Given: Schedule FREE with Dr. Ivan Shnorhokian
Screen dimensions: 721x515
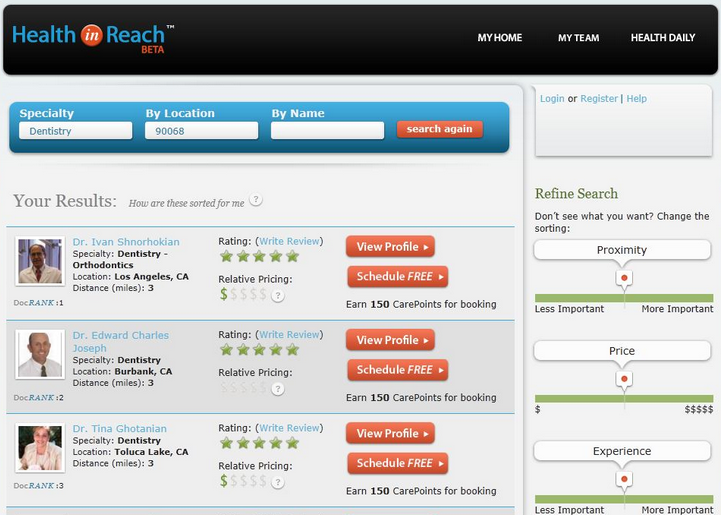Looking at the screenshot, I should (x=398, y=277).
